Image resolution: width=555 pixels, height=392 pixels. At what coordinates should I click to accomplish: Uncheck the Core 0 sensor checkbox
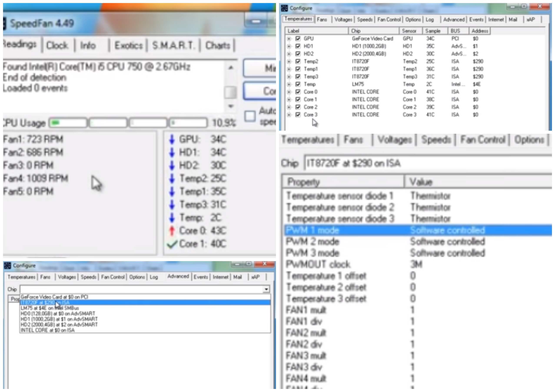298,92
